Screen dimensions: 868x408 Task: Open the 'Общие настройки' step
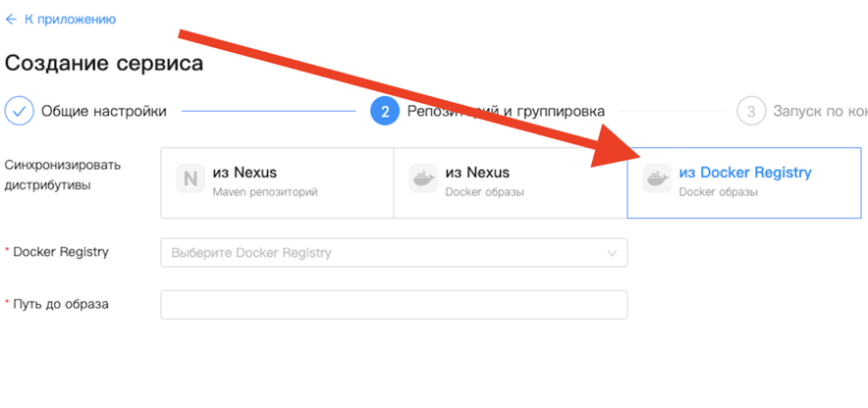[x=103, y=111]
